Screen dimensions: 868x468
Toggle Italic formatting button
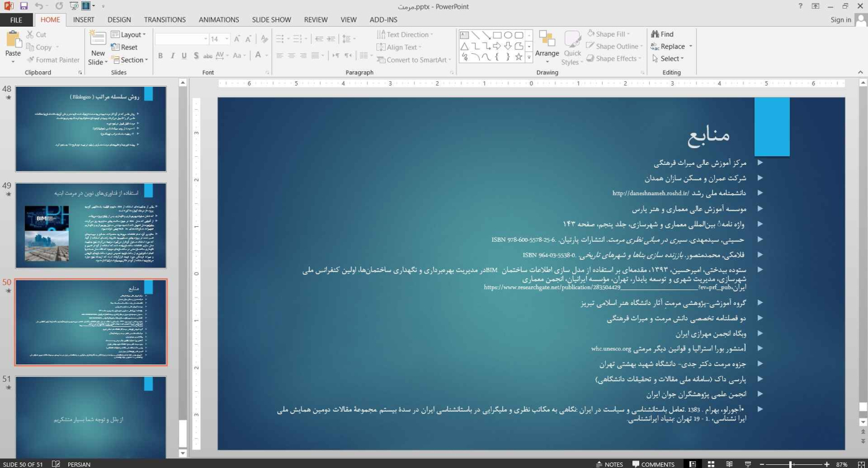pyautogui.click(x=172, y=56)
